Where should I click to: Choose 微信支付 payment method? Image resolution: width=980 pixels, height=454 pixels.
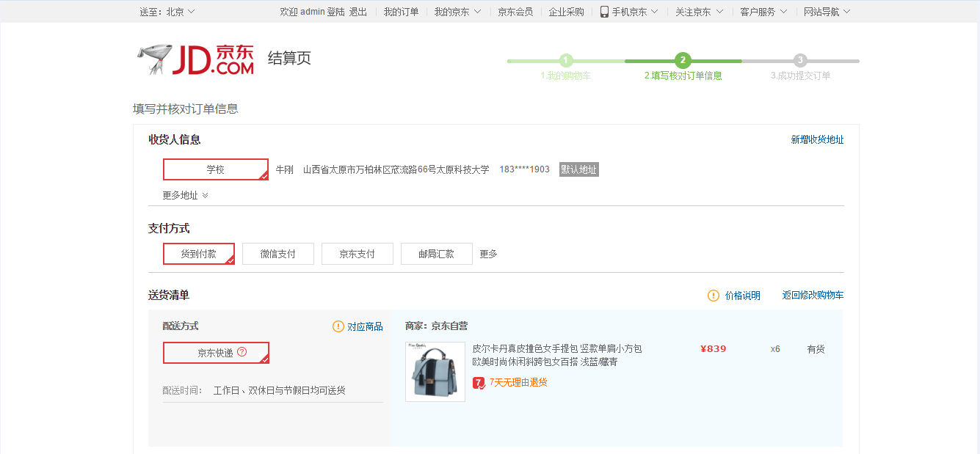tap(278, 254)
